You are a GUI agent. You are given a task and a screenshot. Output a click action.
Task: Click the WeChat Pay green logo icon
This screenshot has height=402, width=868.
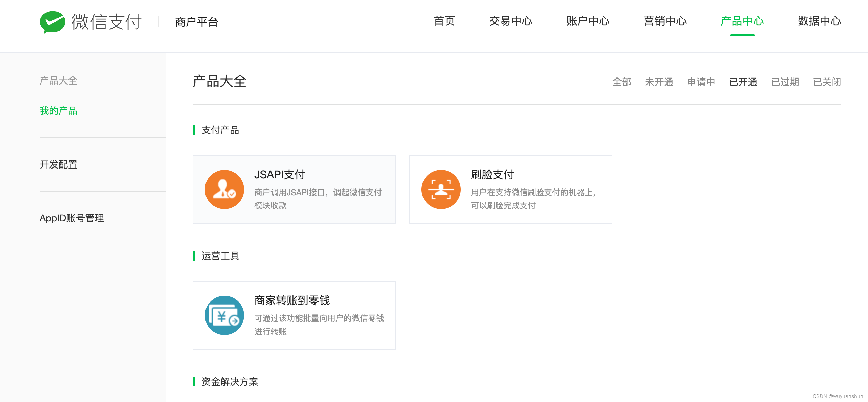[x=52, y=22]
